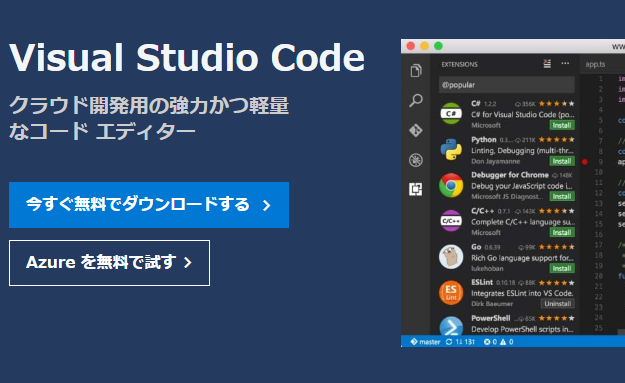Click the yellow macOS minimize window button

425,46
